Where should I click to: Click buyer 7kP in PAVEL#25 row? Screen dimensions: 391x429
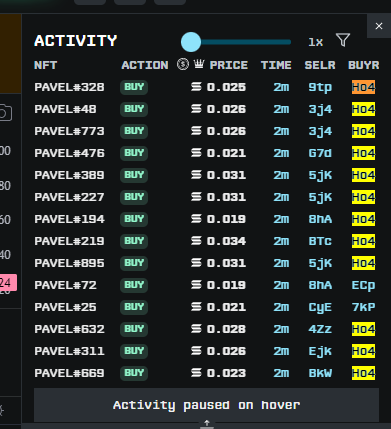pyautogui.click(x=363, y=307)
